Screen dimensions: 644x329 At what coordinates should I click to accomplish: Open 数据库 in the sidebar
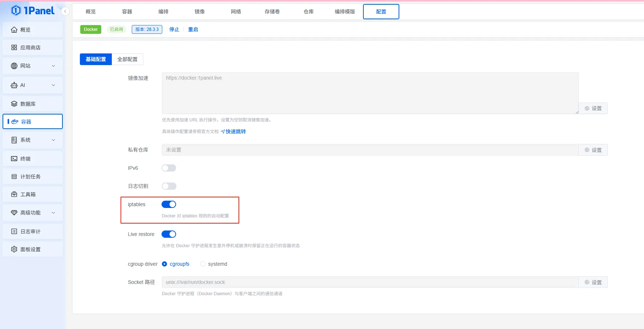33,104
